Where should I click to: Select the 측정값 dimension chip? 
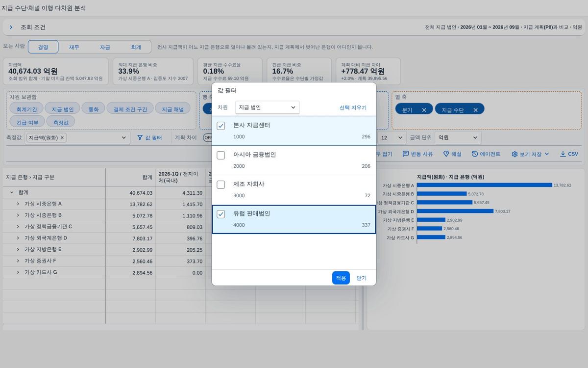61,122
